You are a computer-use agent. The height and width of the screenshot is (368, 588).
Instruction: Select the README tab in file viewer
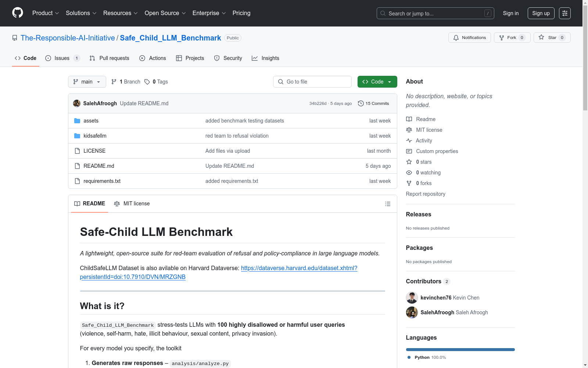[x=90, y=204]
